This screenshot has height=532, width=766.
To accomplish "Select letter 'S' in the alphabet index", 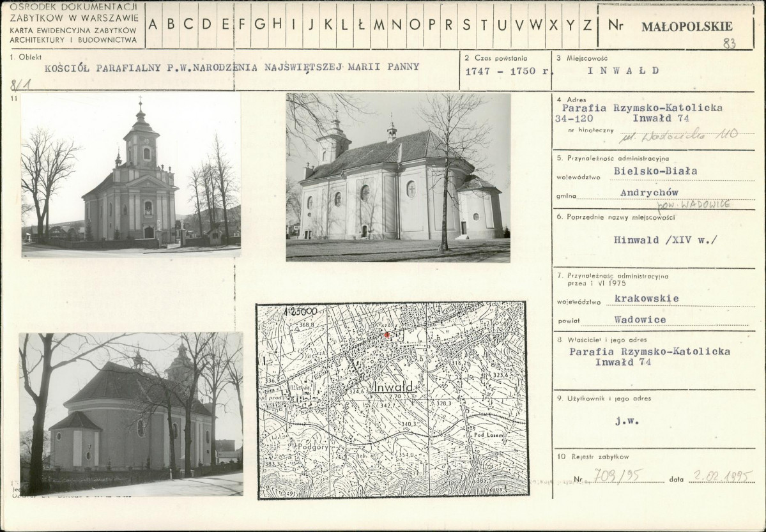I will point(466,24).
